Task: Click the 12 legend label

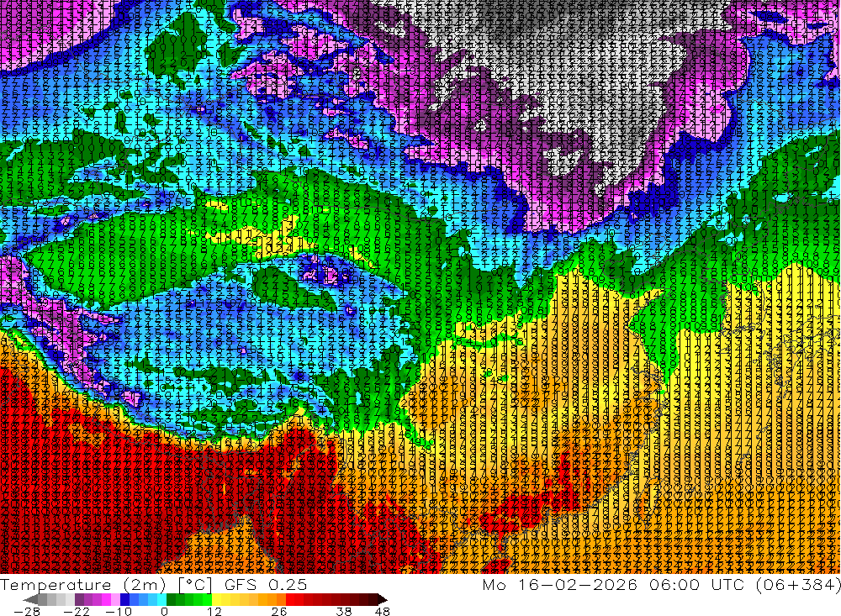Action: [214, 611]
